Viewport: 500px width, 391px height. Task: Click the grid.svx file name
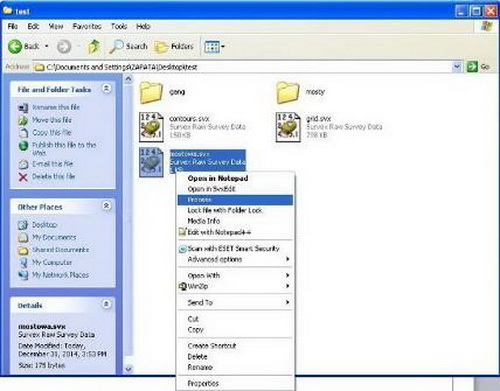point(318,118)
